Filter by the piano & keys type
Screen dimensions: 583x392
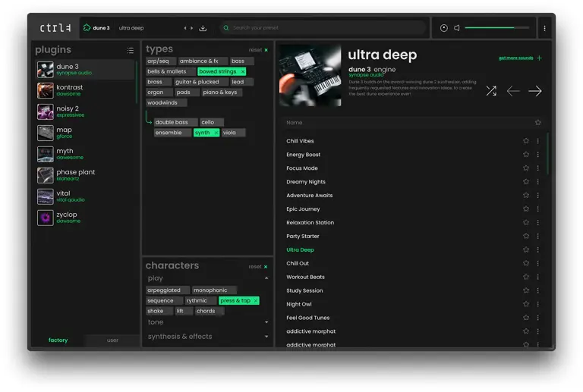click(222, 92)
